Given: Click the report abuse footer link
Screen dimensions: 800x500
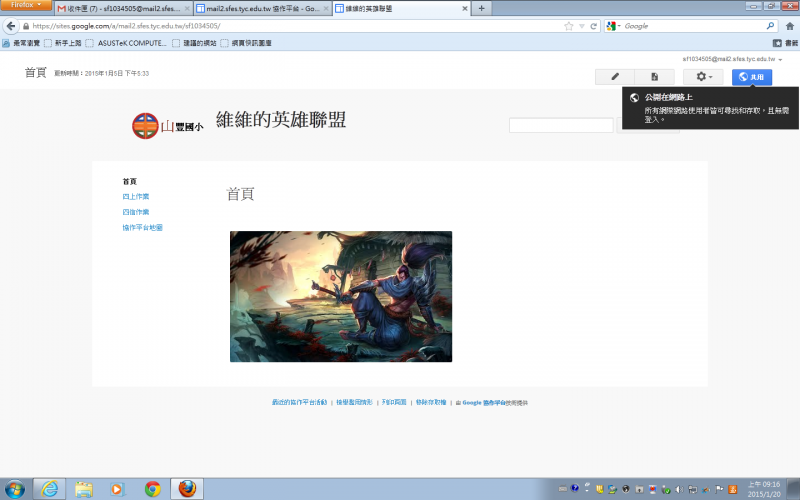Looking at the screenshot, I should (354, 403).
